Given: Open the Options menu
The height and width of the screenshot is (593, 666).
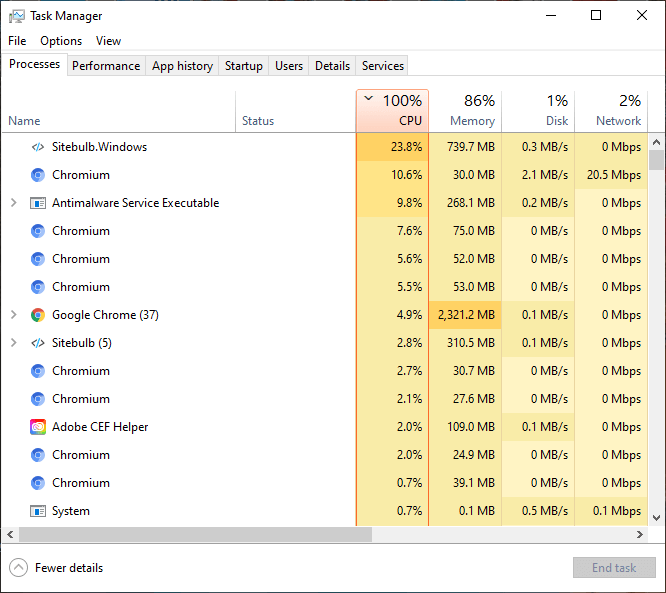Looking at the screenshot, I should point(61,41).
